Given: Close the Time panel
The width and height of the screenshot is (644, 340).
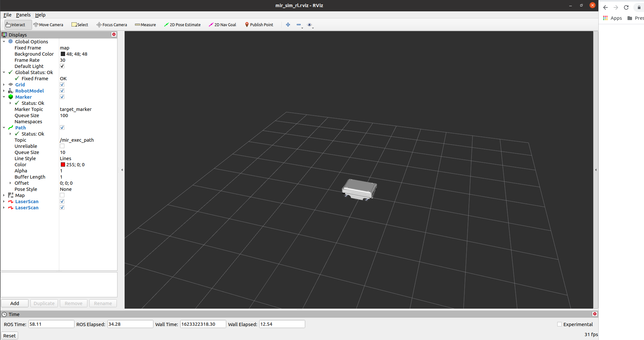Looking at the screenshot, I should 594,314.
